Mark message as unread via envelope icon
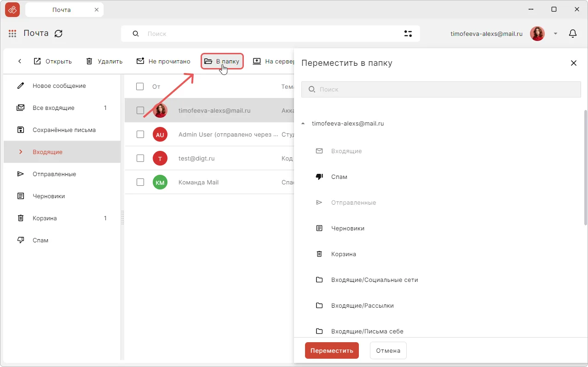 [x=140, y=62]
